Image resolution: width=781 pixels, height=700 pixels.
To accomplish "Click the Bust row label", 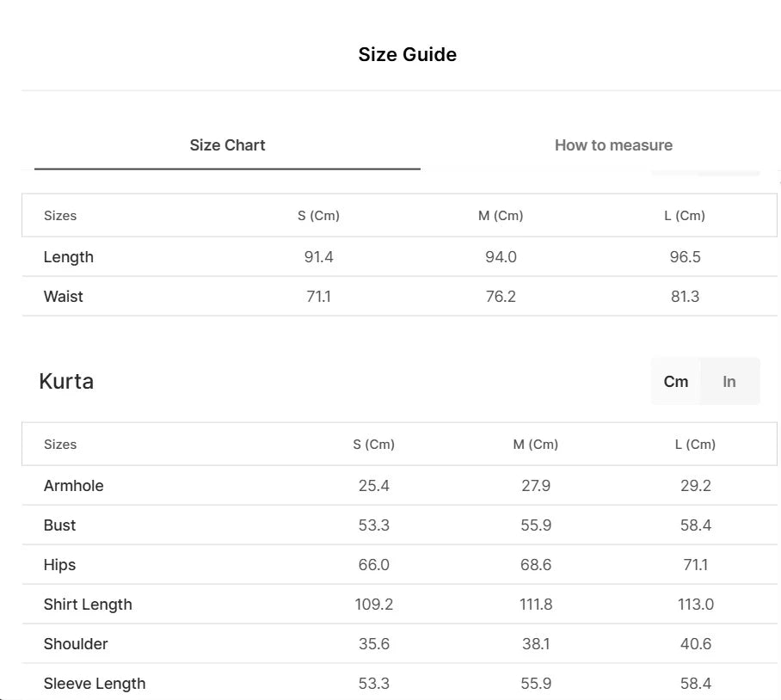I will (59, 525).
